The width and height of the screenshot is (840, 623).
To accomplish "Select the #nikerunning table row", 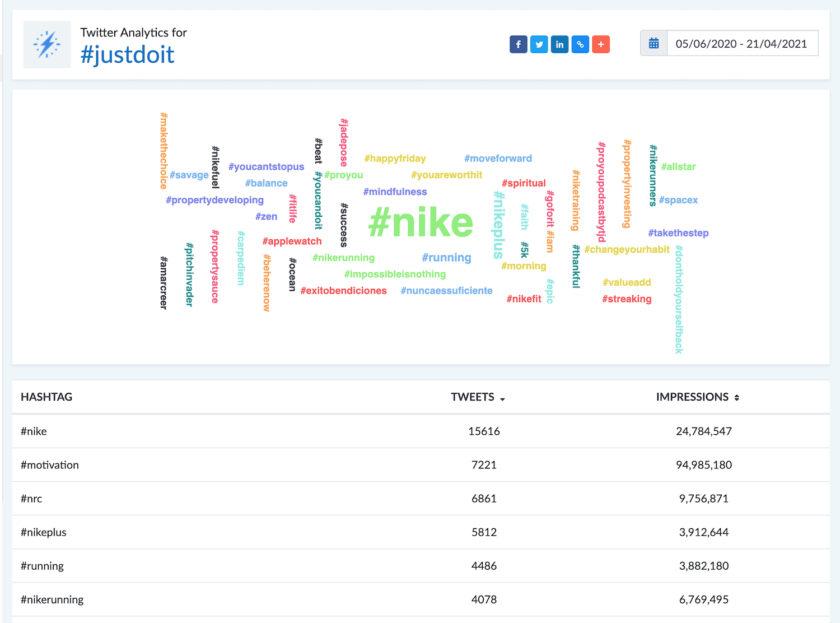I will pos(421,599).
